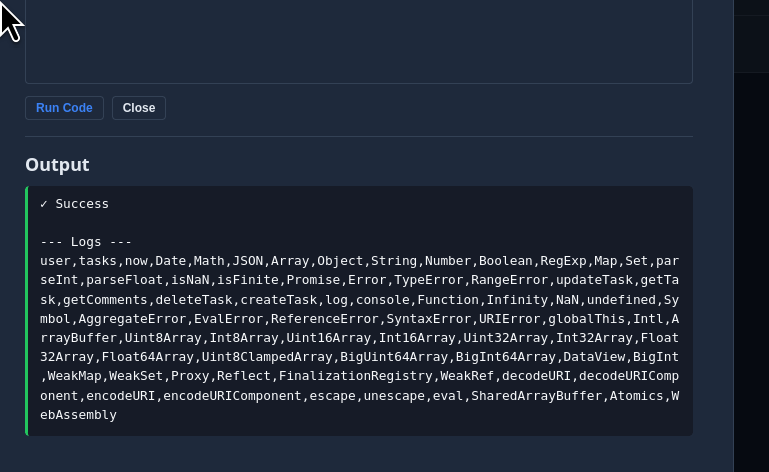This screenshot has width=769, height=472.
Task: Click 'updateTask' in the logged globals
Action: coord(594,280)
